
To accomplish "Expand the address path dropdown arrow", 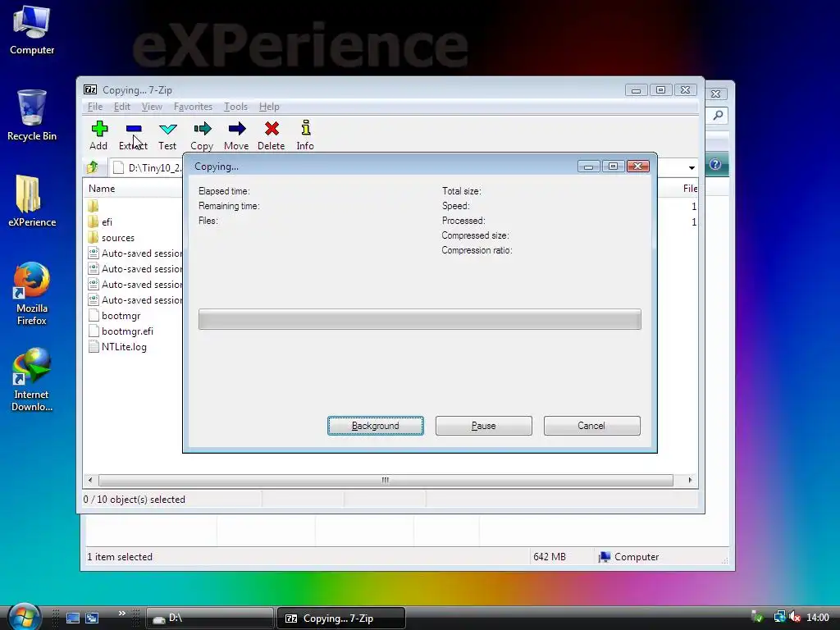I will (x=692, y=167).
